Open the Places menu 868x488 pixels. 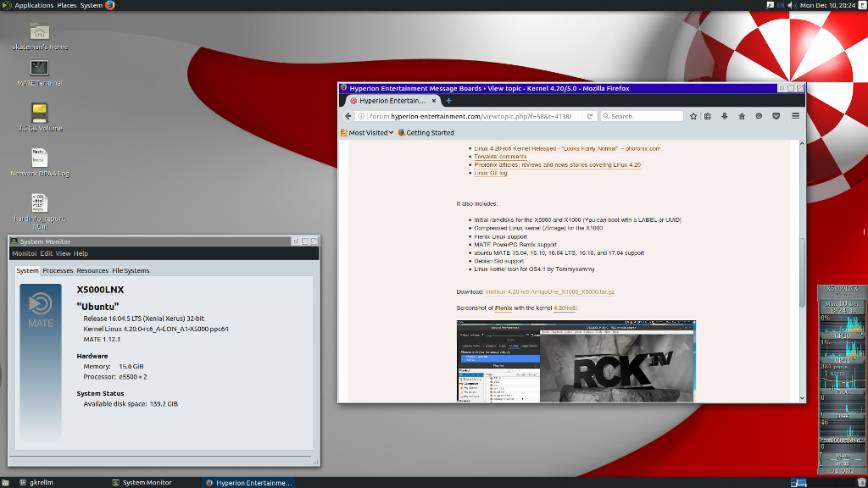tap(67, 6)
